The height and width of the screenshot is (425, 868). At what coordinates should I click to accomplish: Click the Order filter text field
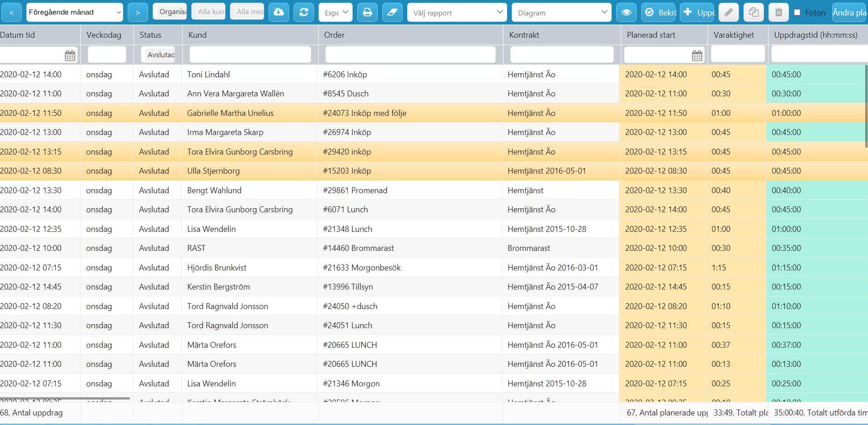[x=410, y=55]
